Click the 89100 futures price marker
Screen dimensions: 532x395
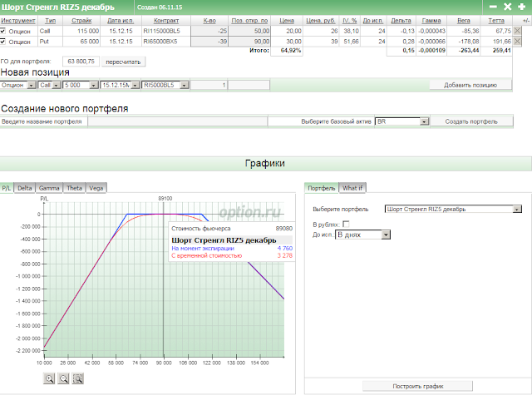click(x=165, y=198)
